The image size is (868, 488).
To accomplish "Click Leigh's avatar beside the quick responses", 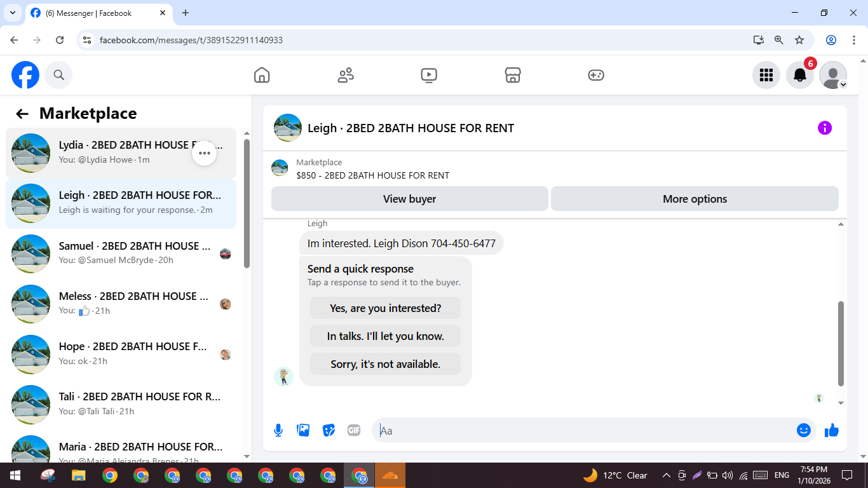I will click(283, 376).
